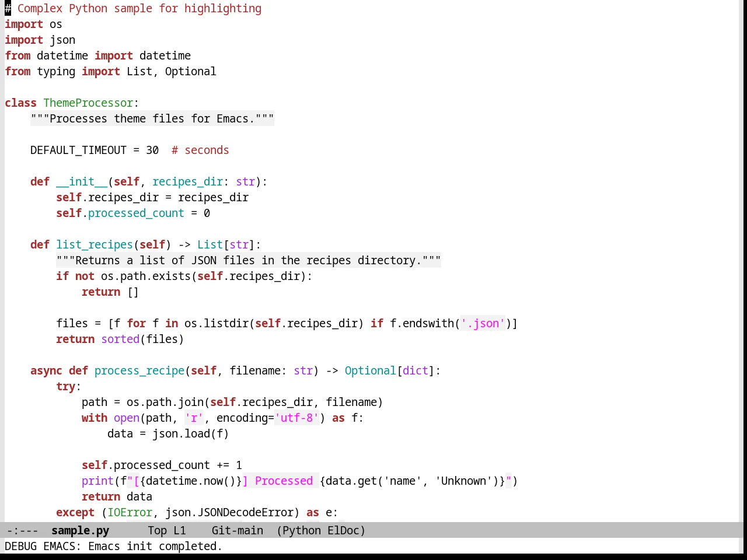Image resolution: width=747 pixels, height=560 pixels.
Task: Click 'os.path.exists' call
Action: (x=146, y=276)
